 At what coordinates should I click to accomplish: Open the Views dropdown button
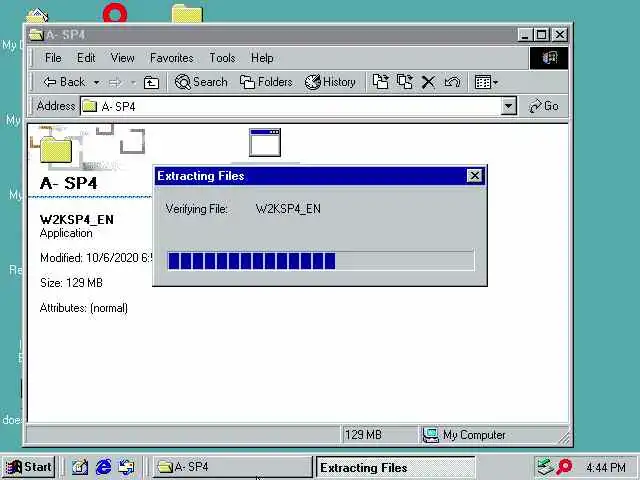[x=486, y=82]
